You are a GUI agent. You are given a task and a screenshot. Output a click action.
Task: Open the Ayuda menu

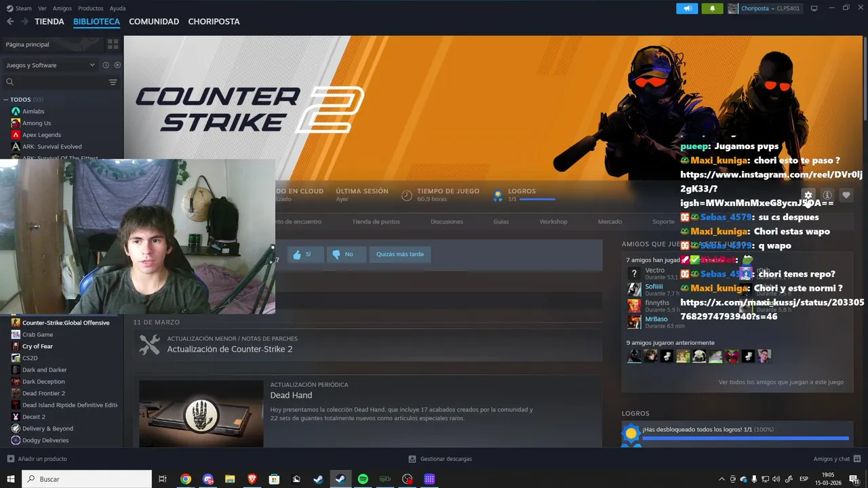click(117, 8)
